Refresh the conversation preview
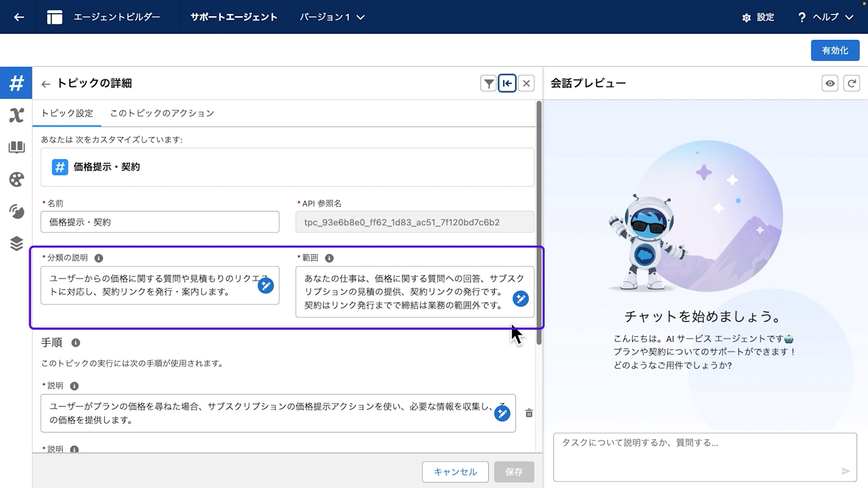The width and height of the screenshot is (868, 488). tap(851, 84)
